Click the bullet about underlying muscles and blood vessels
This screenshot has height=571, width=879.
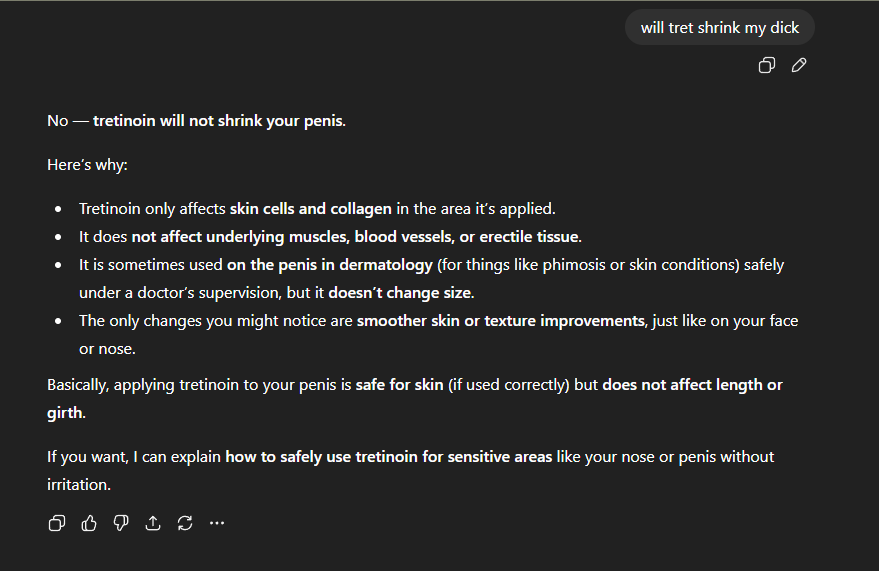330,237
